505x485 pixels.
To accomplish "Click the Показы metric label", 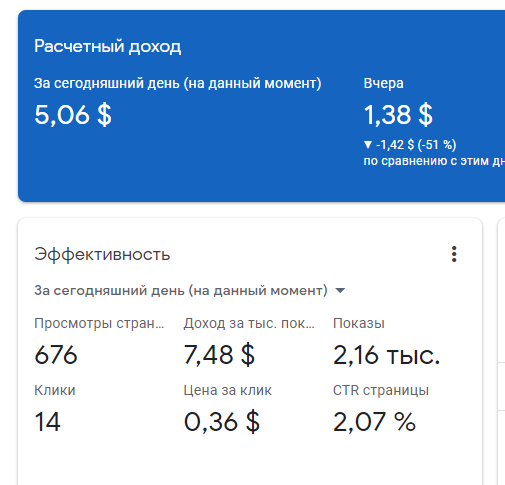I will click(x=359, y=324).
